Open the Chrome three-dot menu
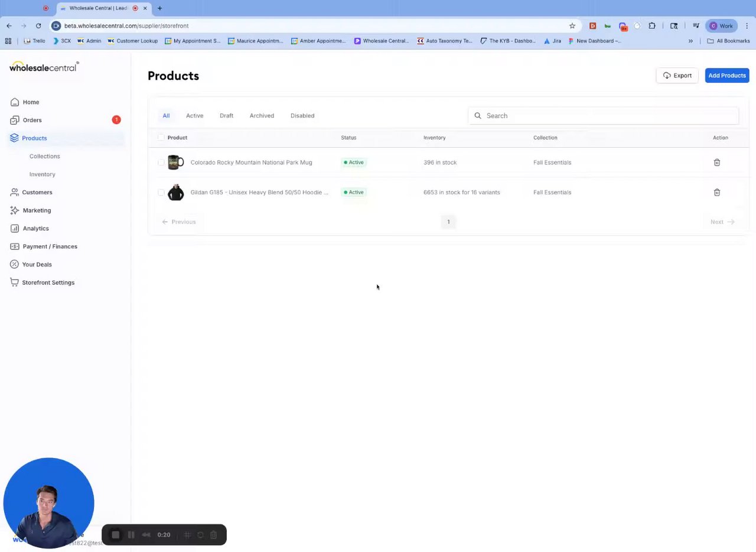756x552 pixels. [x=747, y=25]
